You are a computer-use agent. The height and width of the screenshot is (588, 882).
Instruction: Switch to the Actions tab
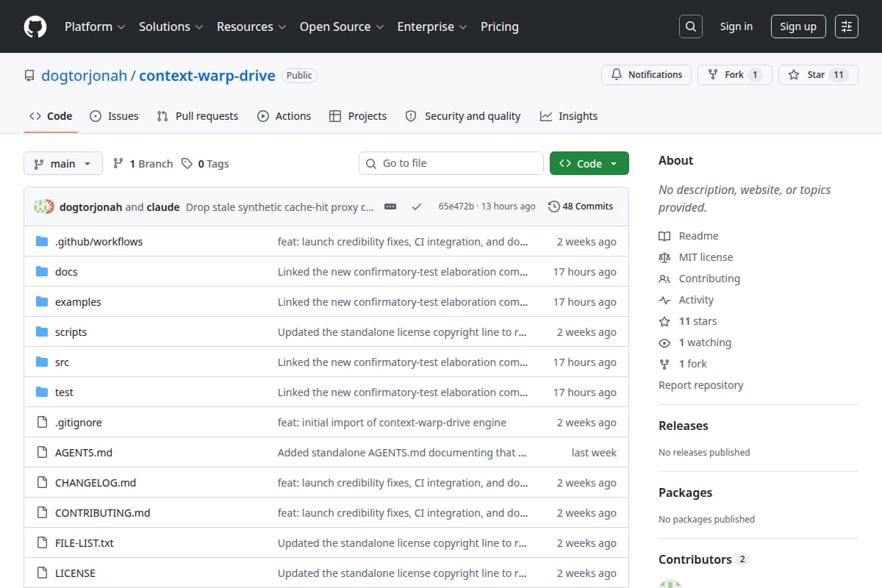coord(284,116)
